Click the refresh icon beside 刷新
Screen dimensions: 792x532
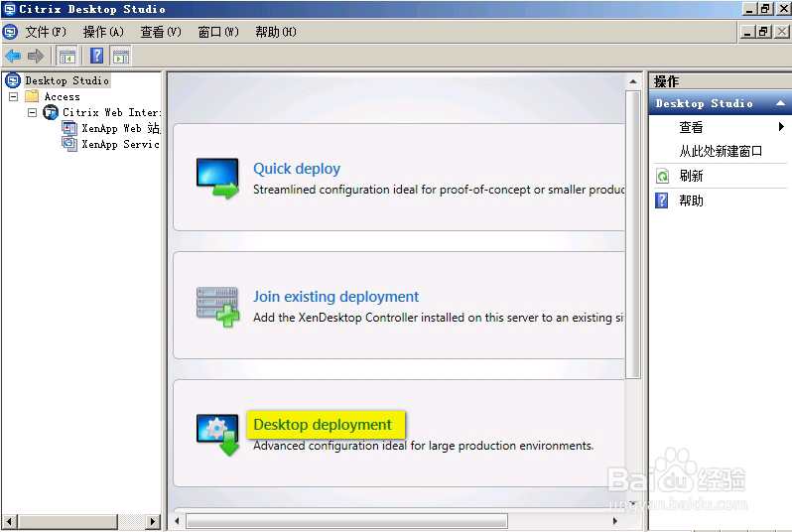coord(662,176)
